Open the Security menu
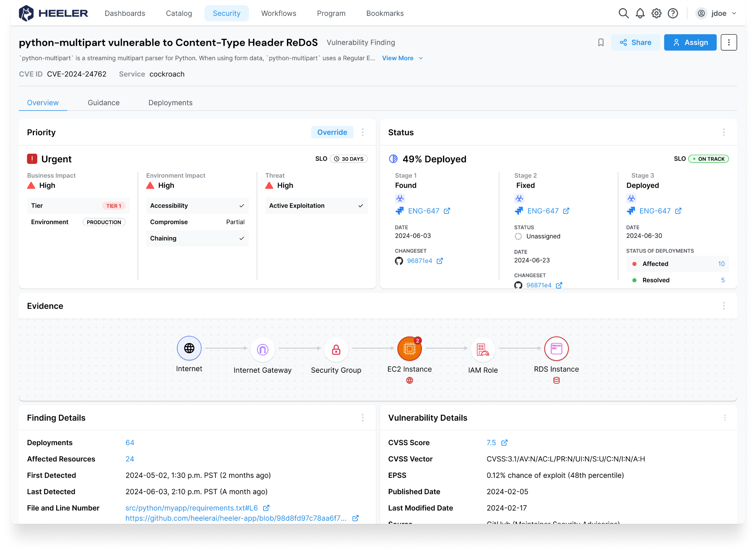Image resolution: width=756 pixels, height=553 pixels. coord(226,13)
